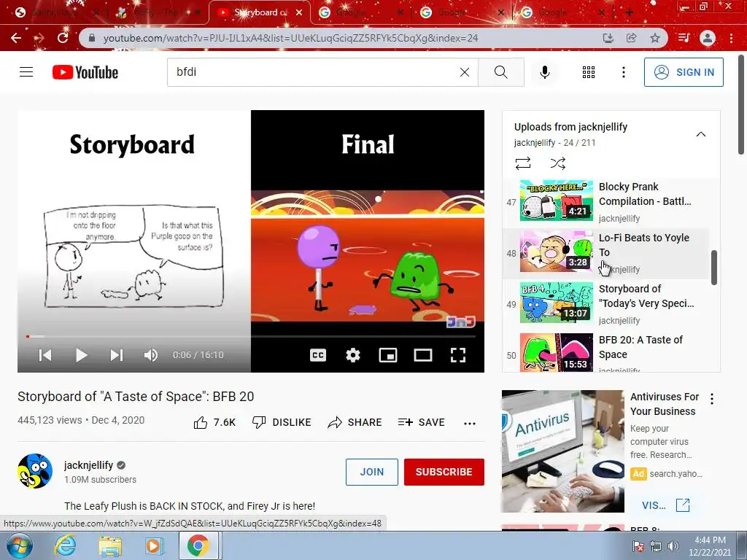
Task: Open the Chrome media control icon
Action: [684, 38]
